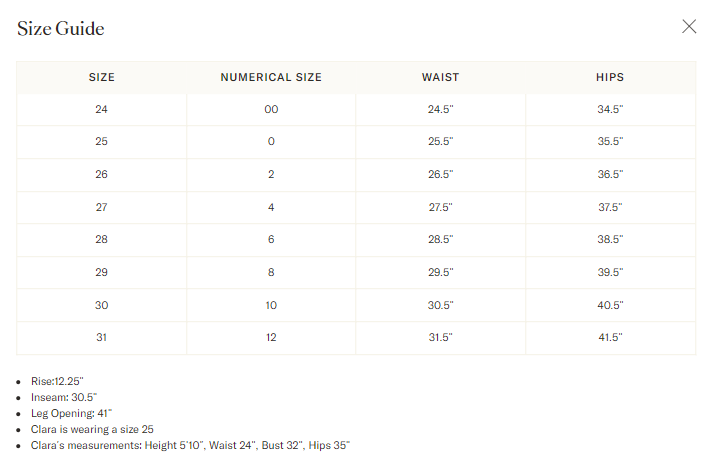Click 'Clara is wearing a size 25' text
The width and height of the screenshot is (714, 467).
click(x=92, y=429)
